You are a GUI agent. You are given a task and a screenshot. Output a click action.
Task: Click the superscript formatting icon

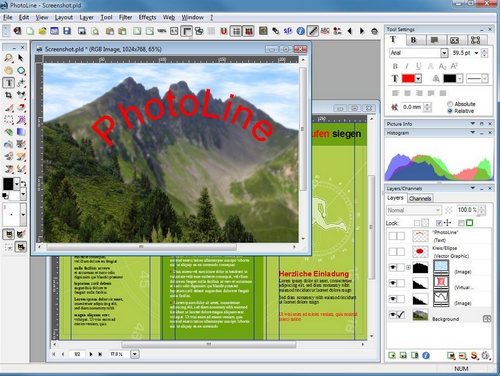tap(454, 66)
